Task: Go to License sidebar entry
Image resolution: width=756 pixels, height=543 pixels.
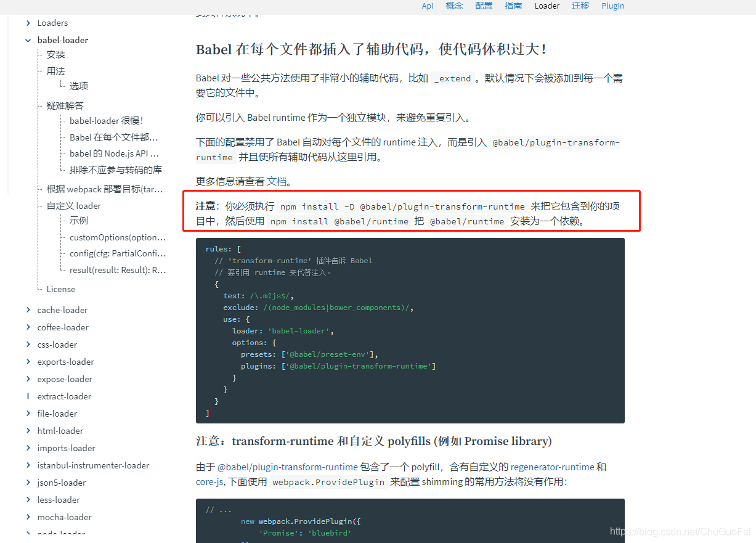Action: click(x=61, y=289)
